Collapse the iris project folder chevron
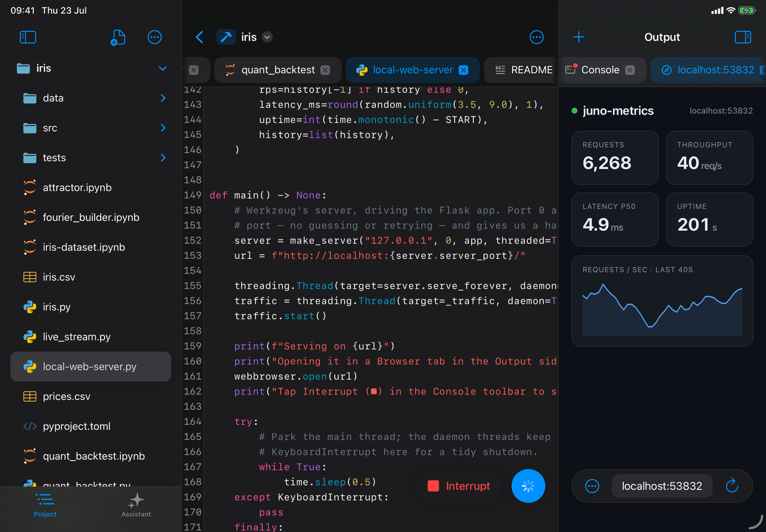The image size is (766, 532). [x=163, y=68]
